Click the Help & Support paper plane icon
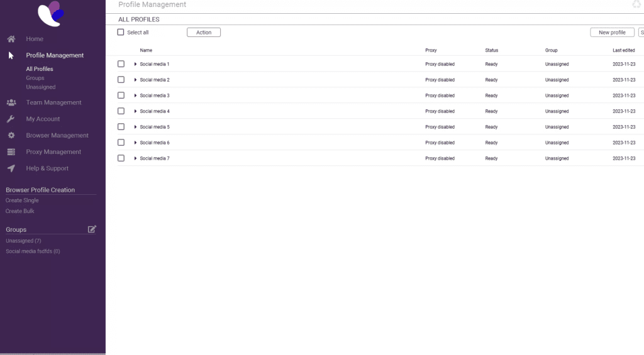The width and height of the screenshot is (644, 355). [11, 168]
